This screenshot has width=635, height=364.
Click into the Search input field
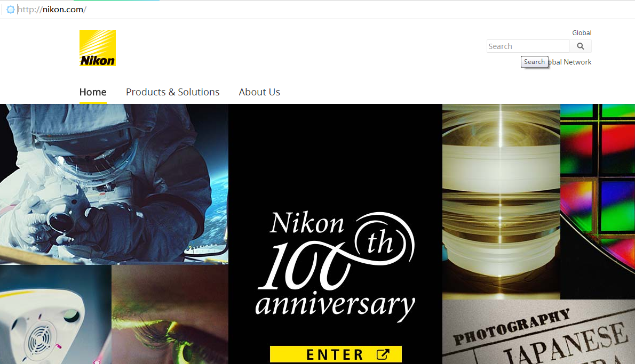[528, 46]
